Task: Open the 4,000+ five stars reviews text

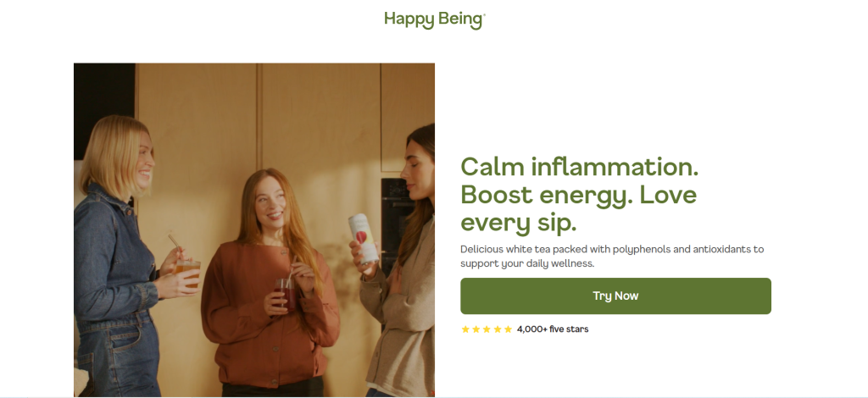Action: point(553,329)
